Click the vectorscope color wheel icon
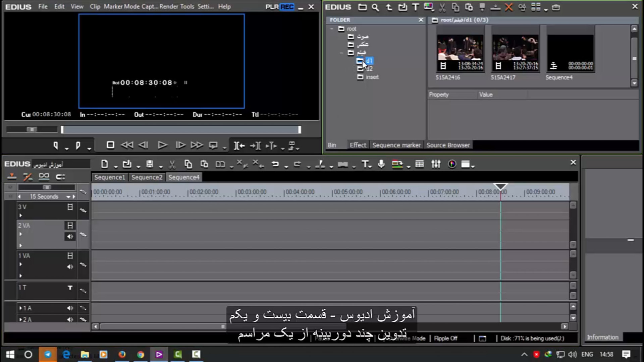The width and height of the screenshot is (644, 362). pyautogui.click(x=452, y=164)
